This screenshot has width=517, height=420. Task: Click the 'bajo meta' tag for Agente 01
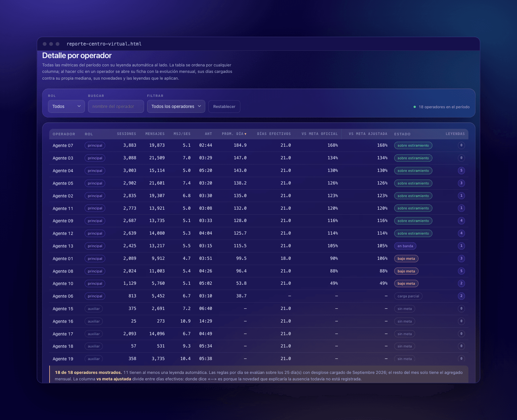[x=406, y=259]
